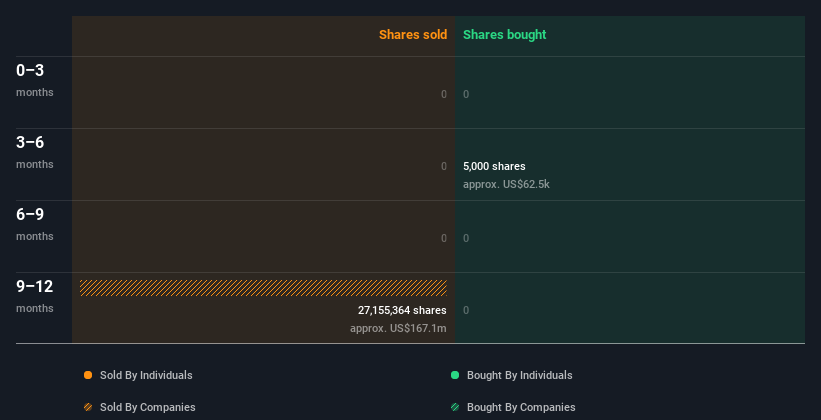Toggle the Bought By Companies legend label
821x420 pixels.
point(521,407)
